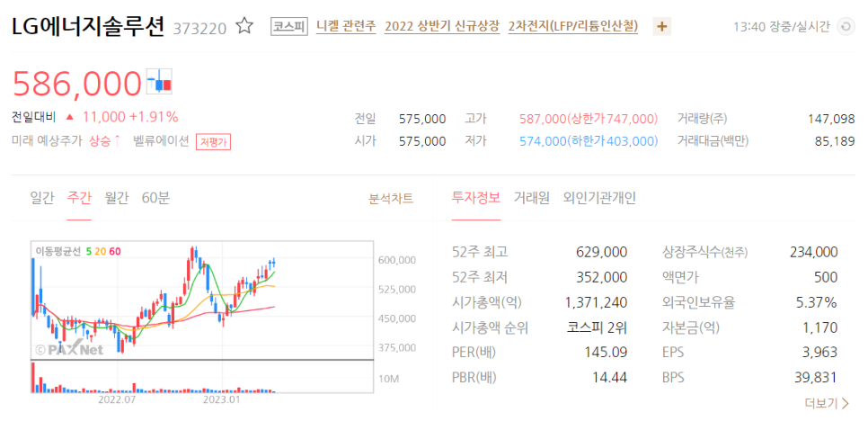868x421 pixels.
Task: Click the 거래대금(백만) value 85,189
Action: coord(835,141)
